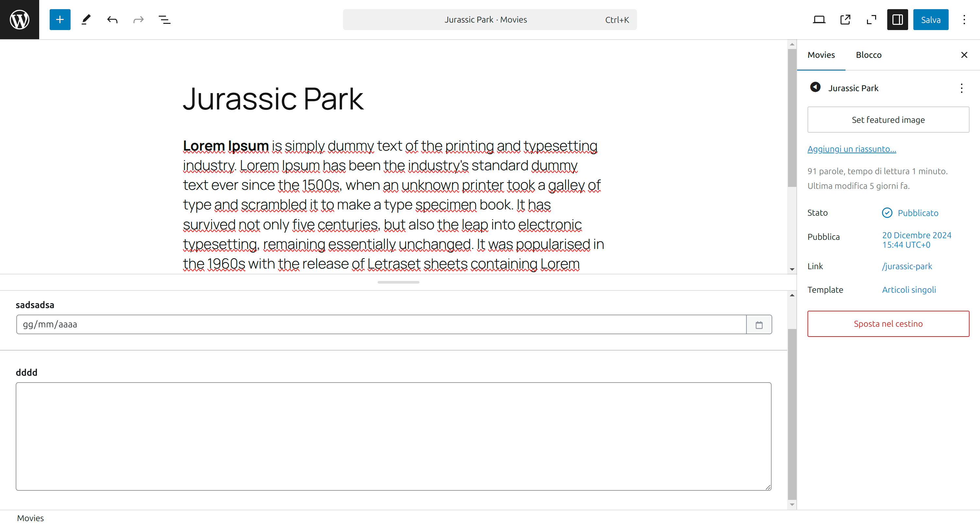Image resolution: width=980 pixels, height=526 pixels.
Task: Toggle the settings sidebar panel
Action: 897,19
